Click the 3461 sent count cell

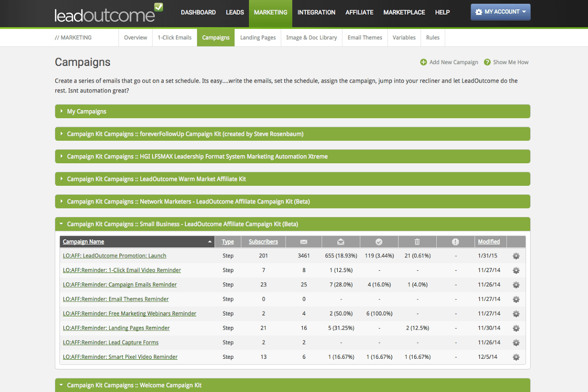[x=304, y=256]
